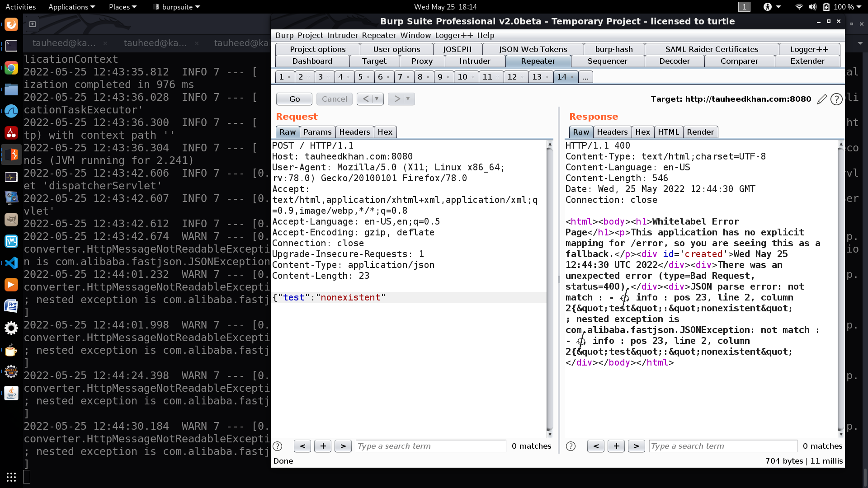The image size is (868, 488).
Task: Switch request view to Params tab
Action: (x=317, y=132)
